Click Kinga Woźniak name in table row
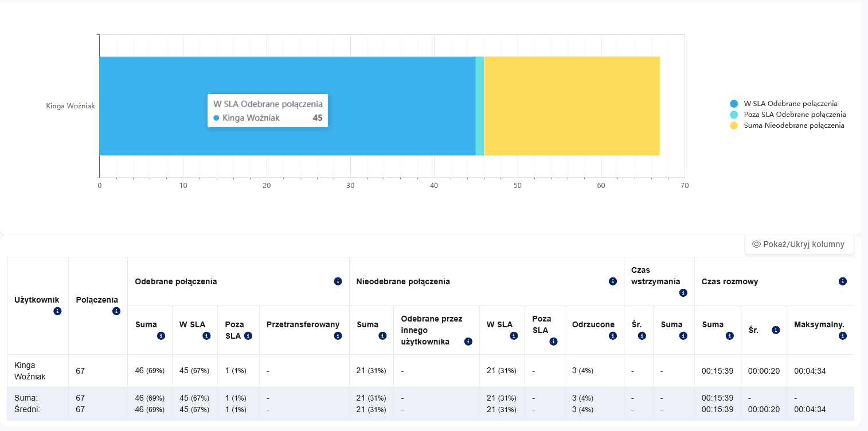Image resolution: width=868 pixels, height=431 pixels. click(x=30, y=371)
